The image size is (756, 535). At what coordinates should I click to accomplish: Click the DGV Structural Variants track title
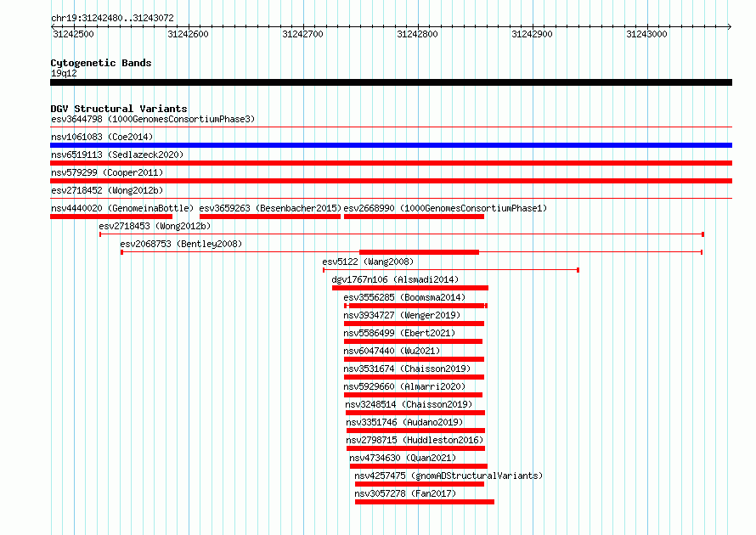click(119, 109)
